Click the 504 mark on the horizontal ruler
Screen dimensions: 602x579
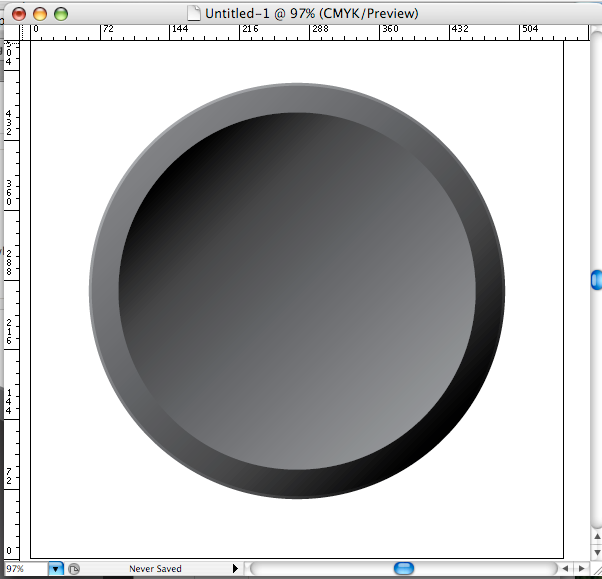pyautogui.click(x=530, y=29)
